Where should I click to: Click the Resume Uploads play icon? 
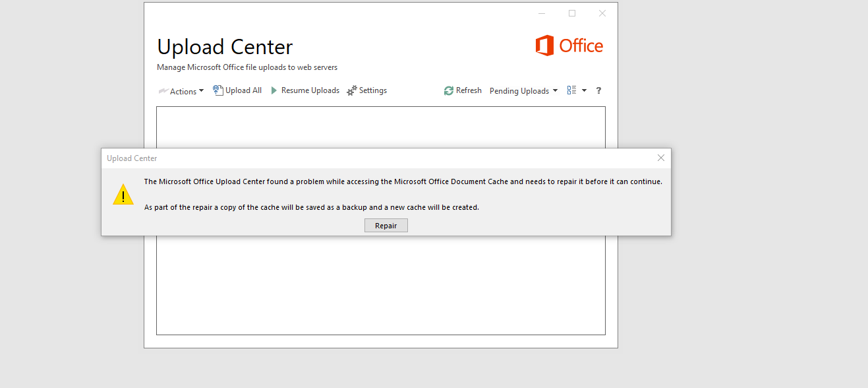pos(275,90)
